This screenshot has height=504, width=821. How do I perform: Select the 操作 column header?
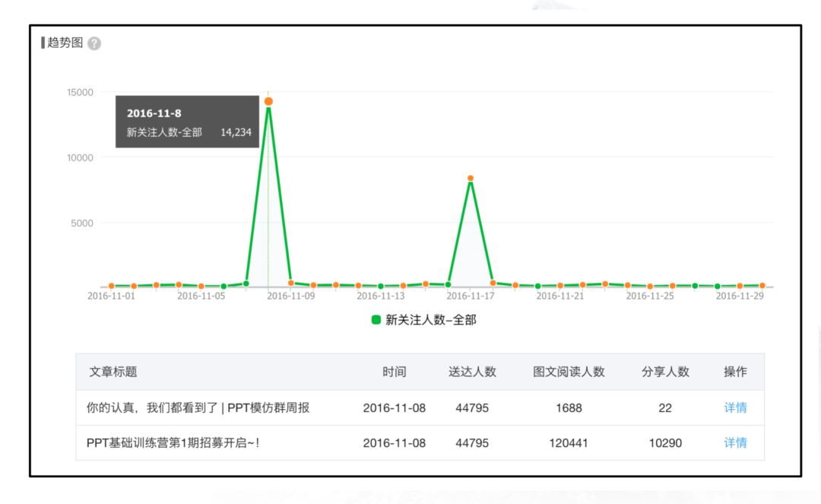pos(735,372)
